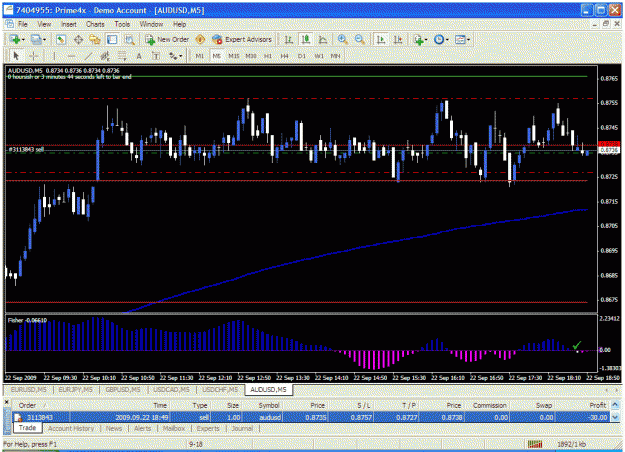
Task: Switch chart to line chart type
Action: click(x=323, y=39)
